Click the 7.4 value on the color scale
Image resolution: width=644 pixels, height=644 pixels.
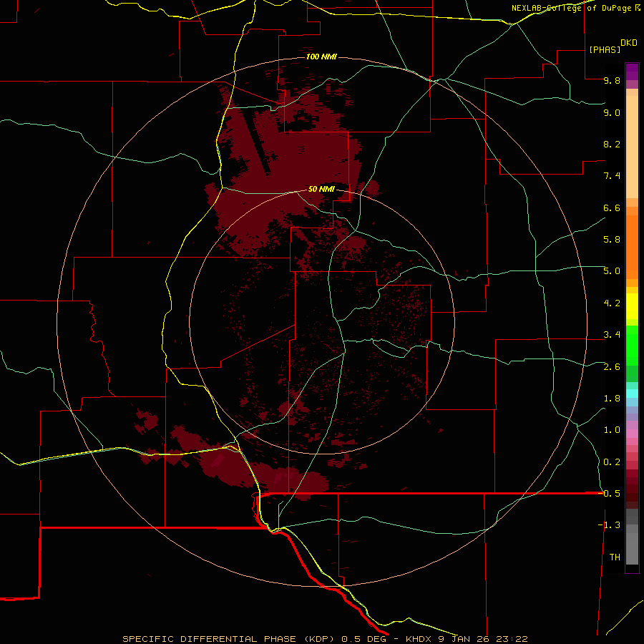pos(612,176)
